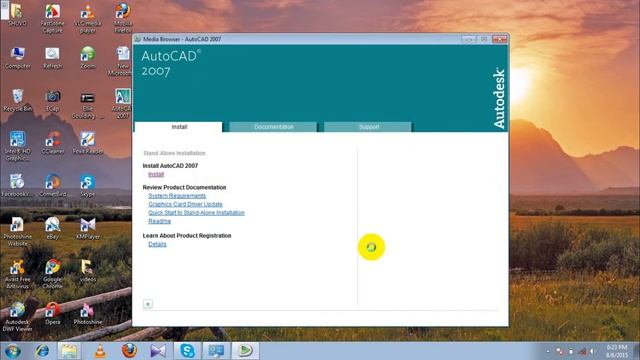
Task: Switch to the Support tab
Action: coord(368,127)
